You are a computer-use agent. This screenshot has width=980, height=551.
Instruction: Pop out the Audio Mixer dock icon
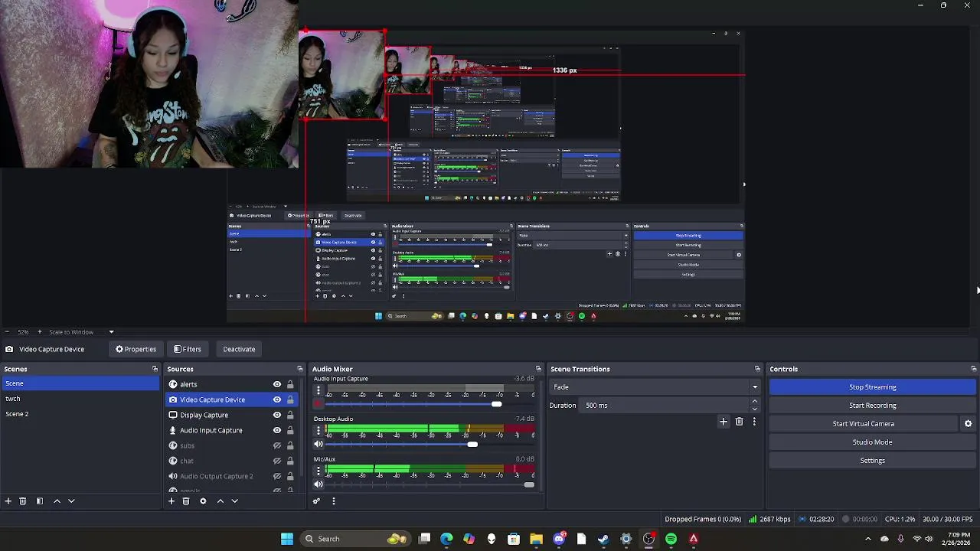(x=538, y=369)
